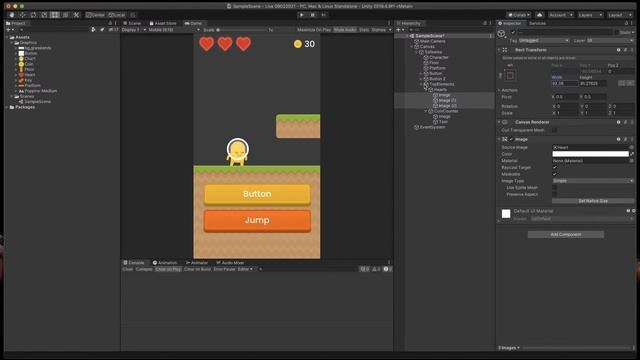Open Unity cloud services icon

[x=540, y=15]
